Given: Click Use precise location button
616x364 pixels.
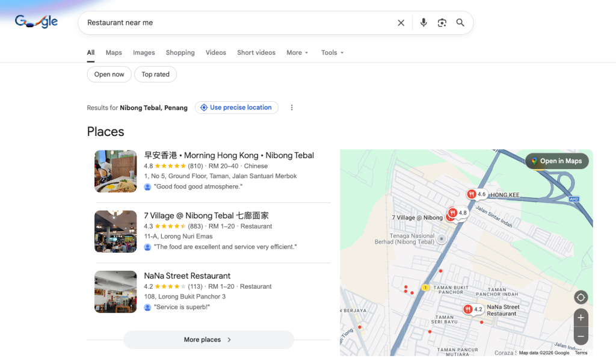Looking at the screenshot, I should (x=236, y=108).
